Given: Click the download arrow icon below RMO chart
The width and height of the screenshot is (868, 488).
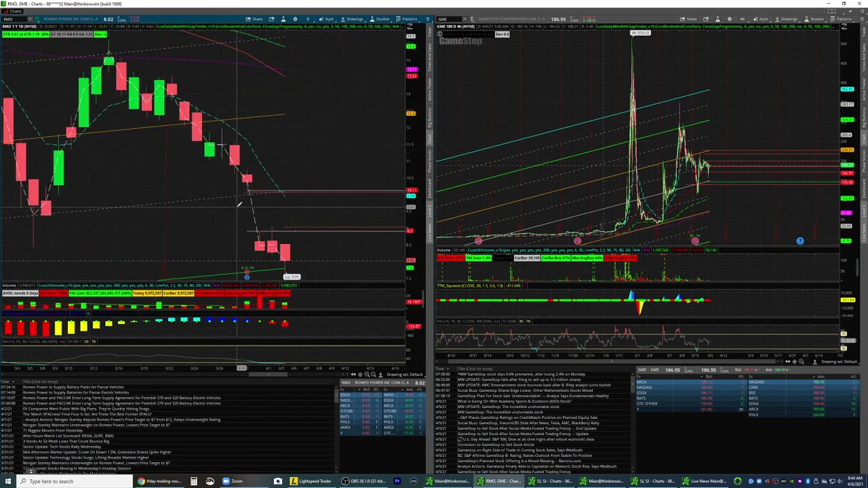Looking at the screenshot, I should 380,374.
